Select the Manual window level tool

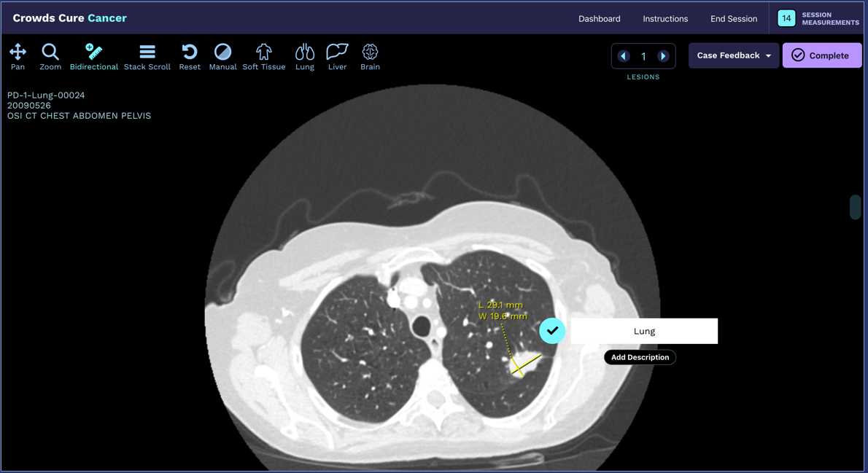(x=222, y=57)
